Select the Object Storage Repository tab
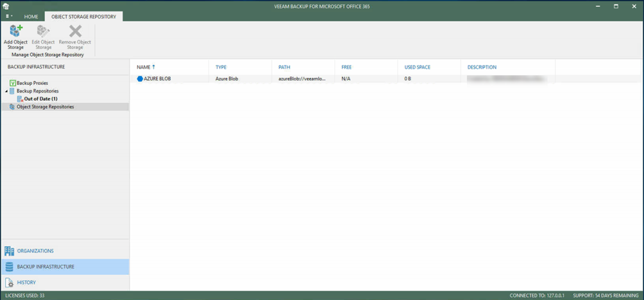Viewport: 644px width, 300px height. coord(83,17)
